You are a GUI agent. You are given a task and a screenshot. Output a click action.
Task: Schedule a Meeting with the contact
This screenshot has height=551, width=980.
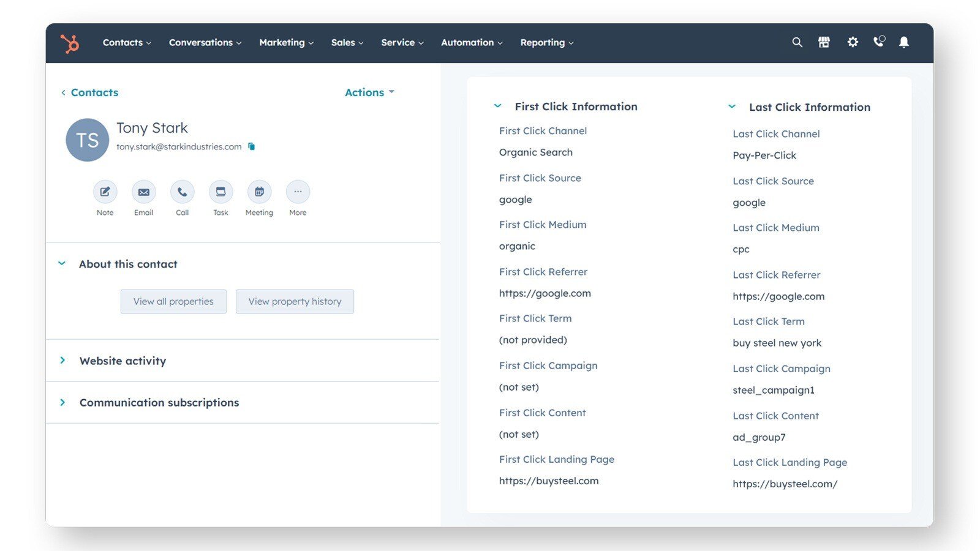tap(259, 192)
